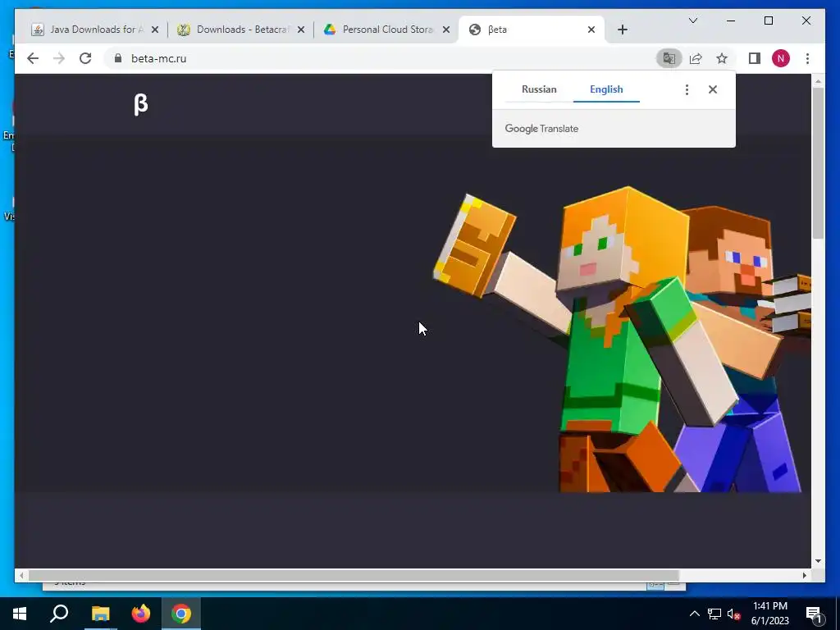Go back to the previous page
Image resolution: width=840 pixels, height=630 pixels.
click(33, 58)
